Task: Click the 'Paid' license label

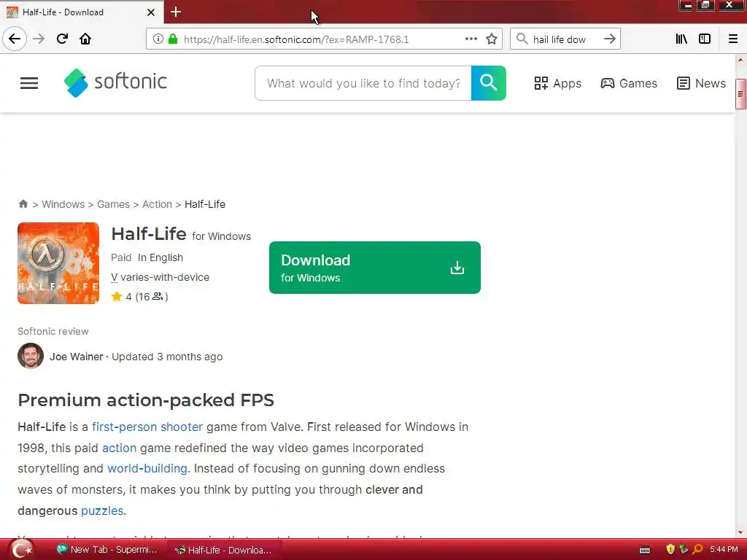Action: coord(121,257)
